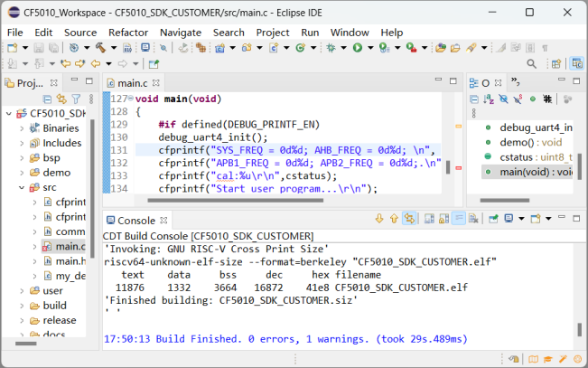Open the Refactor menu
Image resolution: width=588 pixels, height=368 pixels.
click(x=128, y=32)
